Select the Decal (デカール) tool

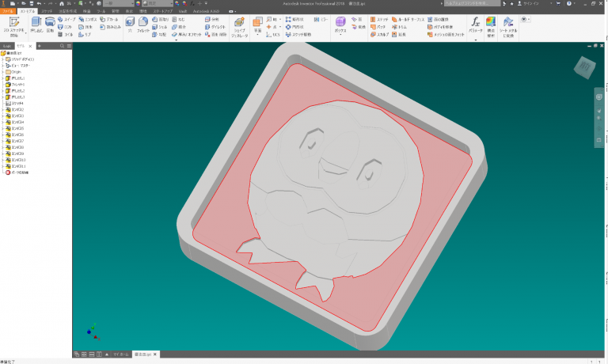(109, 19)
